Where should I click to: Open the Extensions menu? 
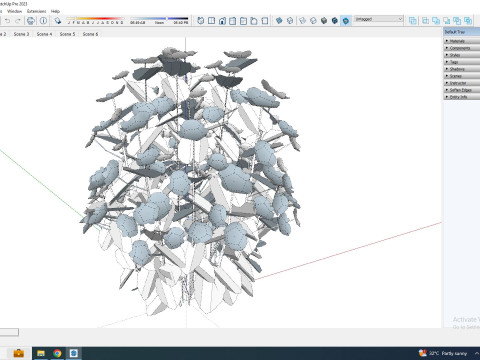37,11
